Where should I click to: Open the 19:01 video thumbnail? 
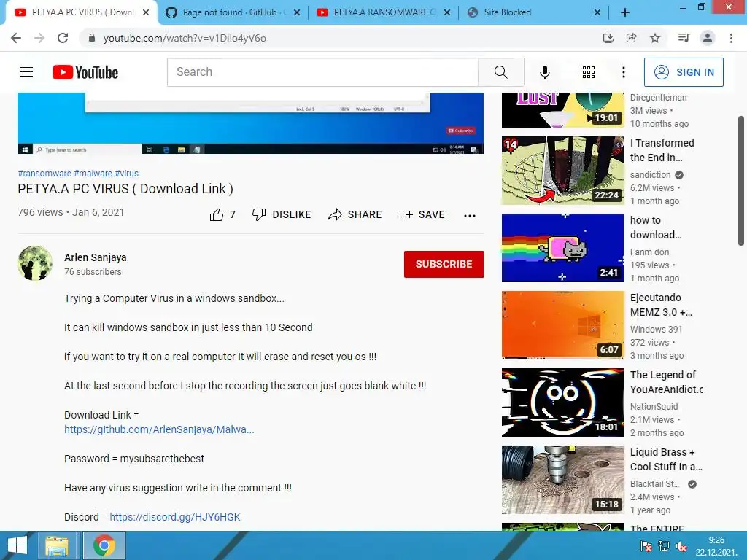coord(563,110)
